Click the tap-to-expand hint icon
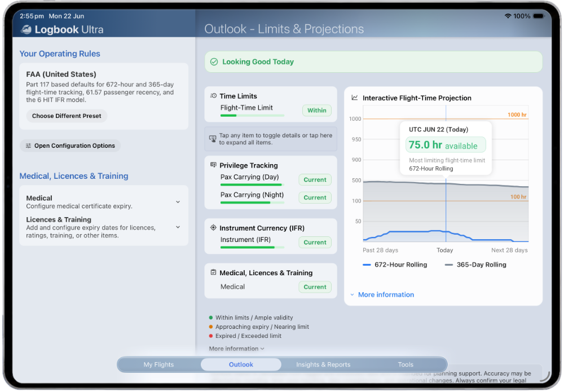This screenshot has height=392, width=564. coord(213,138)
